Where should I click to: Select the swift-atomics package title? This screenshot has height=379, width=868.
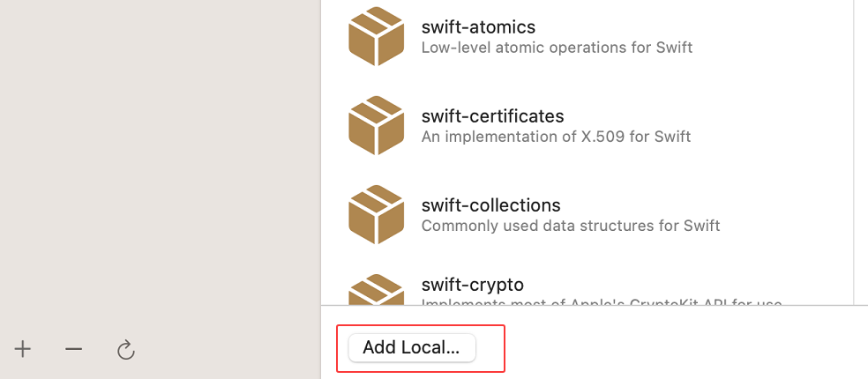click(478, 26)
